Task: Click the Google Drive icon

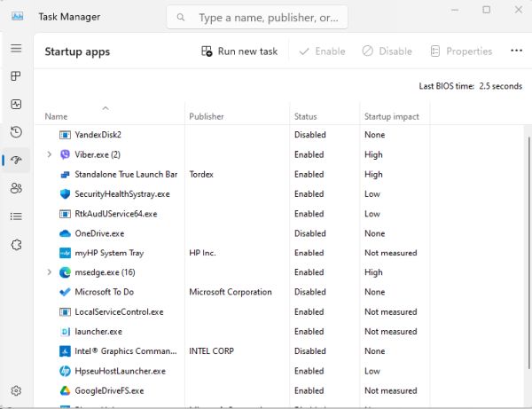Action: coord(65,390)
